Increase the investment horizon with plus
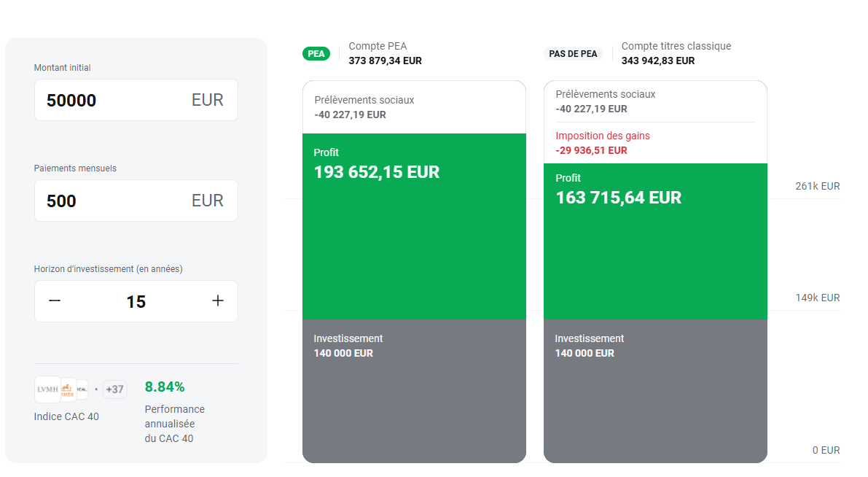868x477 pixels. click(x=217, y=301)
